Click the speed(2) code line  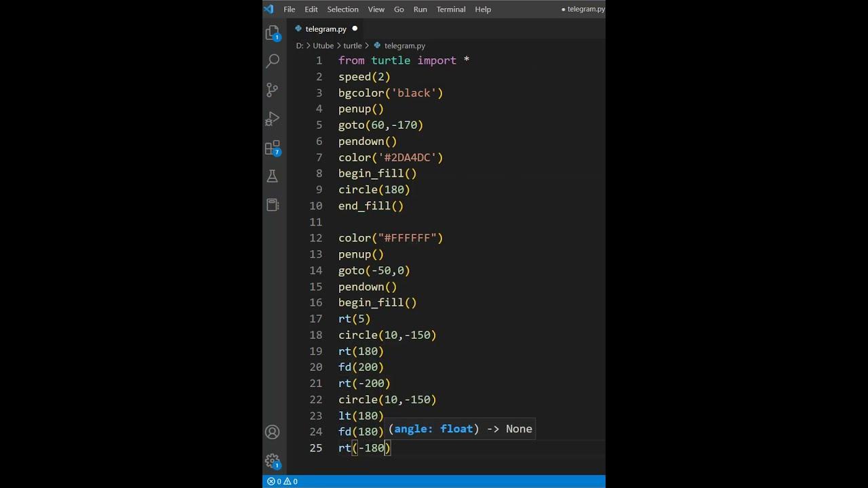pyautogui.click(x=365, y=77)
